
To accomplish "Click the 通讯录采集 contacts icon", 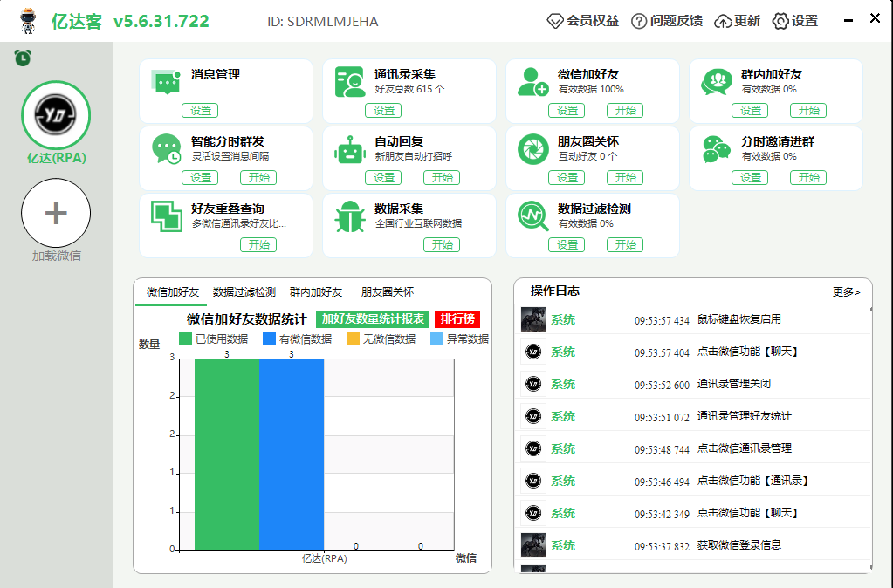I will click(x=349, y=83).
